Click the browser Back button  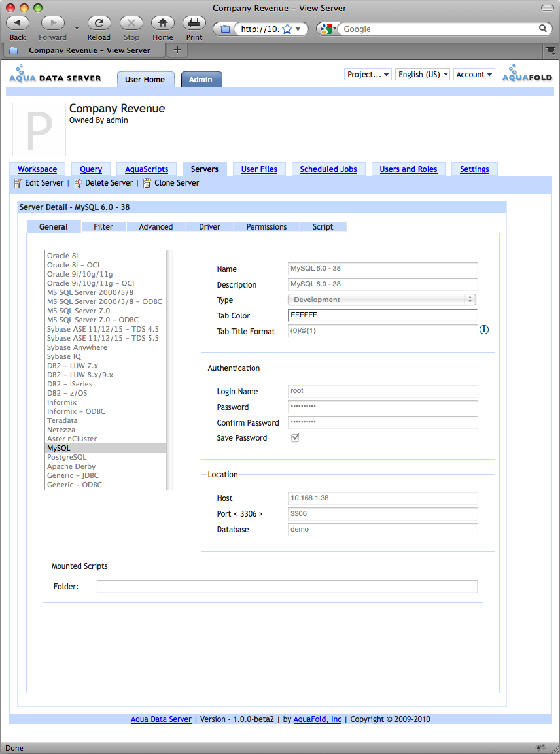(18, 23)
